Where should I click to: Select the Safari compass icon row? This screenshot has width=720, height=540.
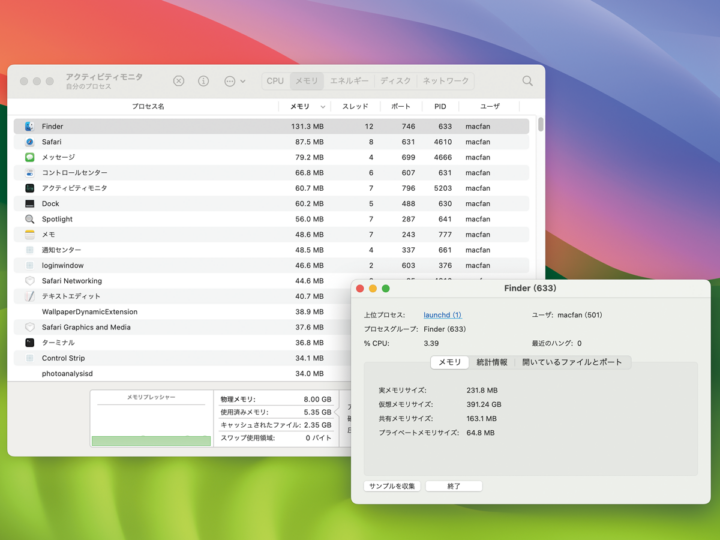[30, 142]
